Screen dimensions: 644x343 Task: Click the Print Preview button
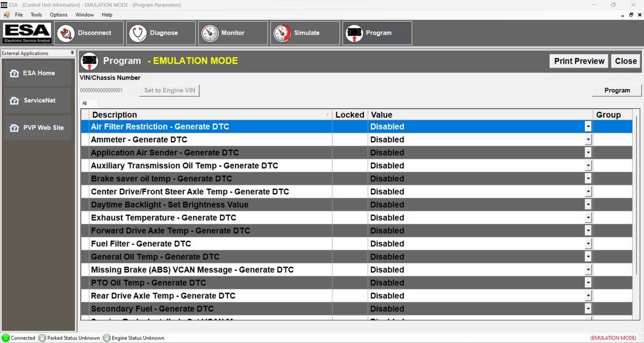[579, 61]
